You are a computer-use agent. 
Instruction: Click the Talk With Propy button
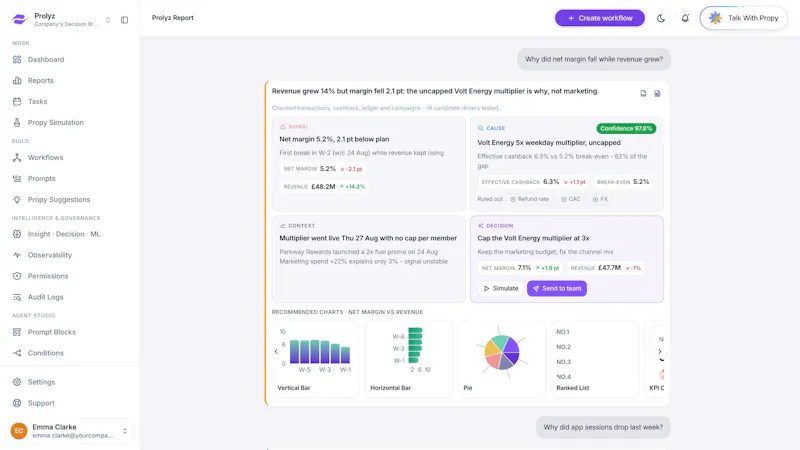point(743,18)
